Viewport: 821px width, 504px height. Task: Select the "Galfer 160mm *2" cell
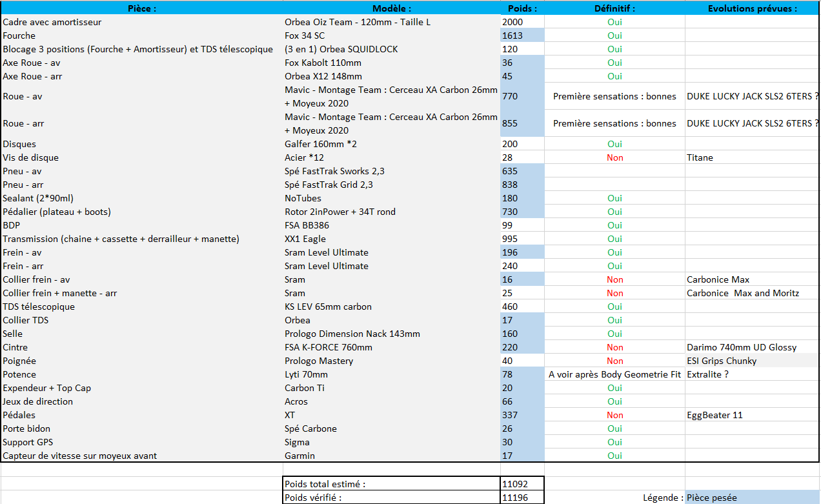[391, 144]
